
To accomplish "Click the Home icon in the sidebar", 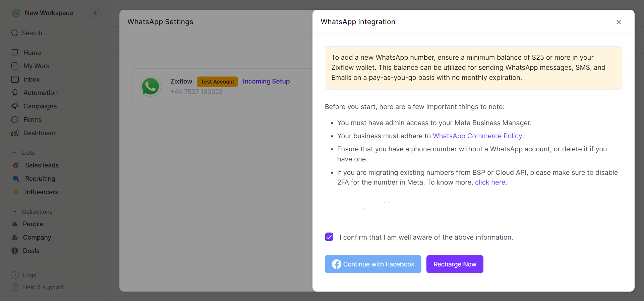I will coord(15,53).
